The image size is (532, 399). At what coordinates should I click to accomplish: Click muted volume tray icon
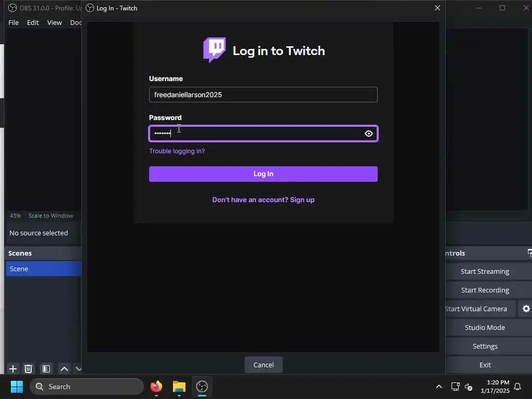coord(469,387)
